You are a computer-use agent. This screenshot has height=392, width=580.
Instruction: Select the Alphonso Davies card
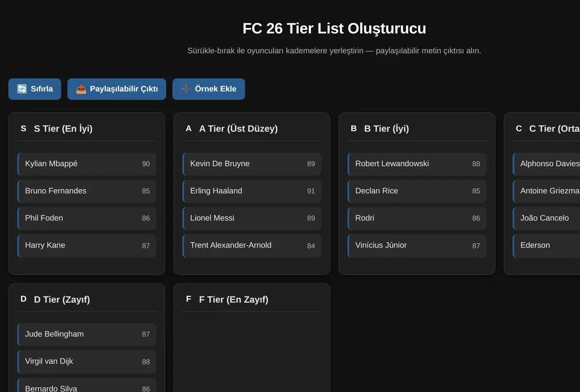[x=547, y=164]
